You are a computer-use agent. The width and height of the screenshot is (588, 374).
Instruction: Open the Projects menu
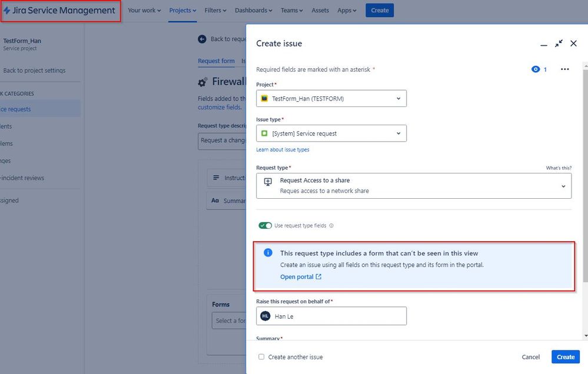[x=182, y=11]
